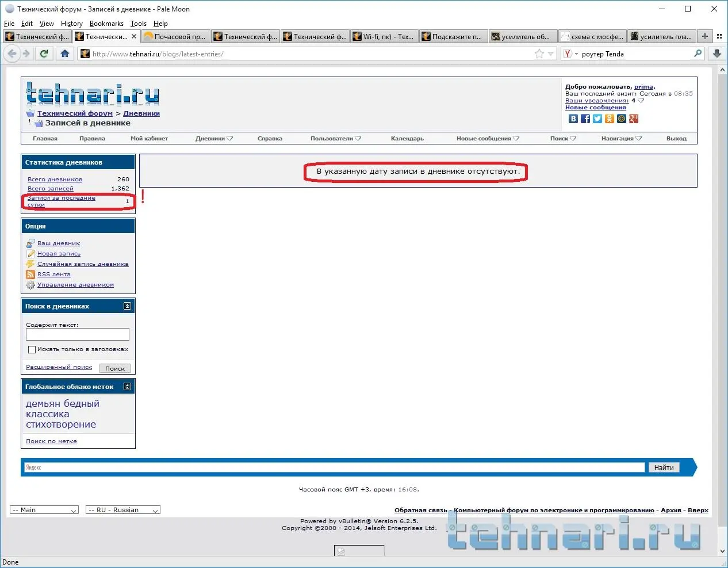
Task: Click the tehnari.ru logo at the top
Action: pyautogui.click(x=93, y=94)
